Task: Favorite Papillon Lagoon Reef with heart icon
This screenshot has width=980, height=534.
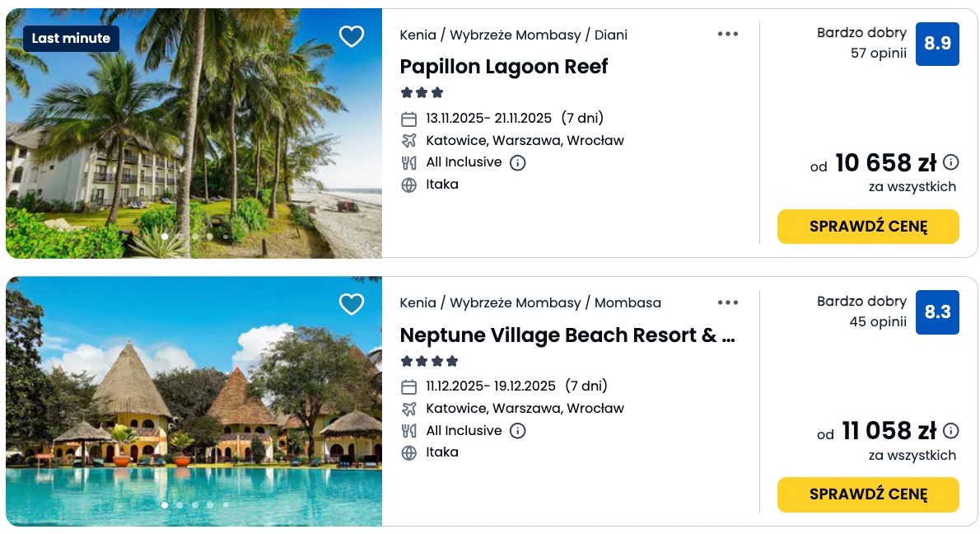Action: (352, 36)
